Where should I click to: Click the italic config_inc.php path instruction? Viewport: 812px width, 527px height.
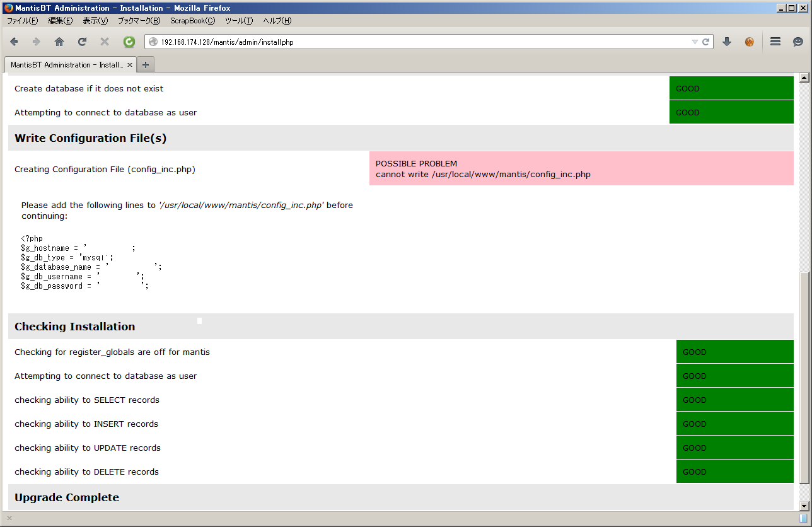tap(241, 205)
